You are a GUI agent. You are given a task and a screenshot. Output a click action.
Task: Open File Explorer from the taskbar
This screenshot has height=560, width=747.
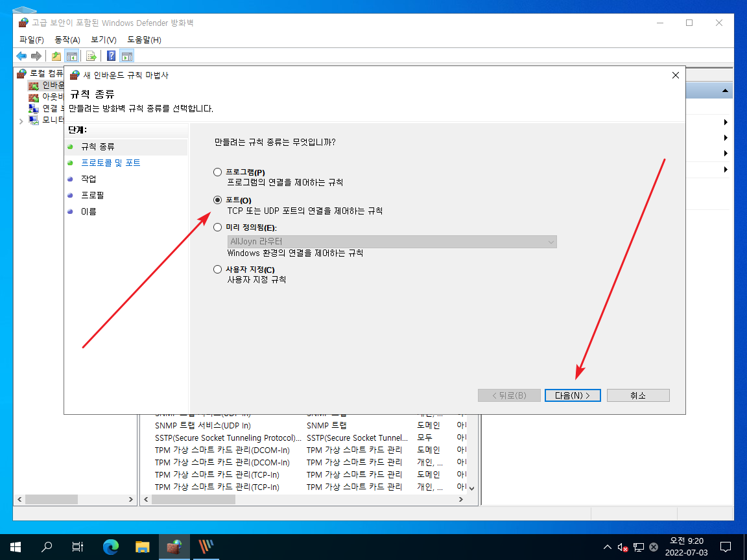143,546
